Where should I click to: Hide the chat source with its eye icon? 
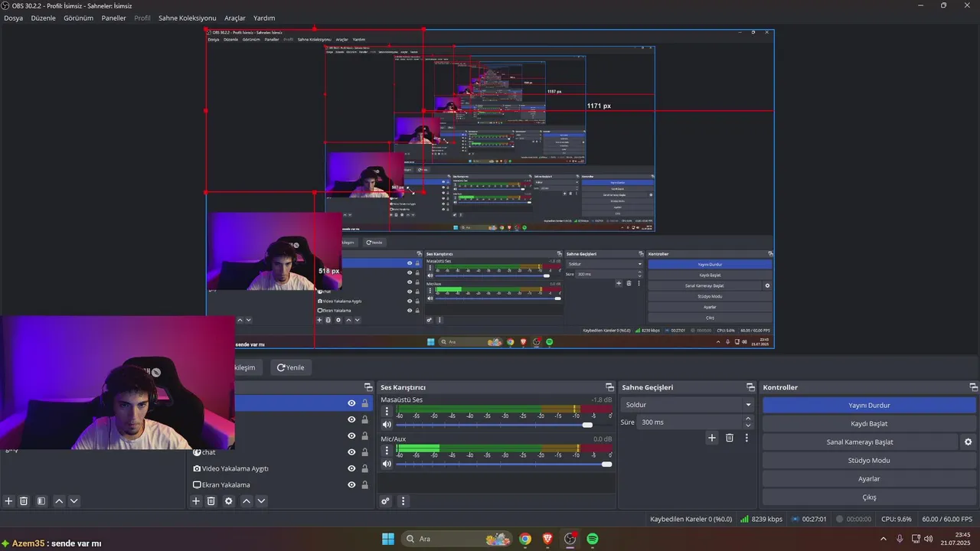click(351, 452)
